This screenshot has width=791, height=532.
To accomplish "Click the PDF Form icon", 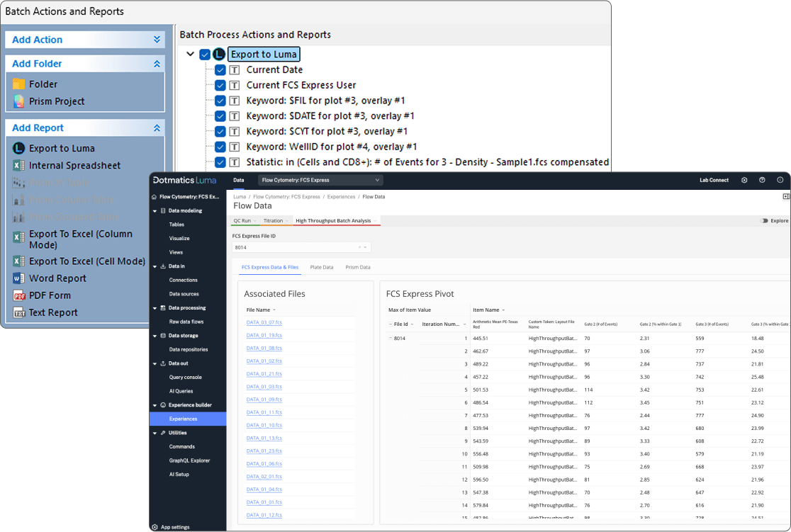I will (18, 295).
